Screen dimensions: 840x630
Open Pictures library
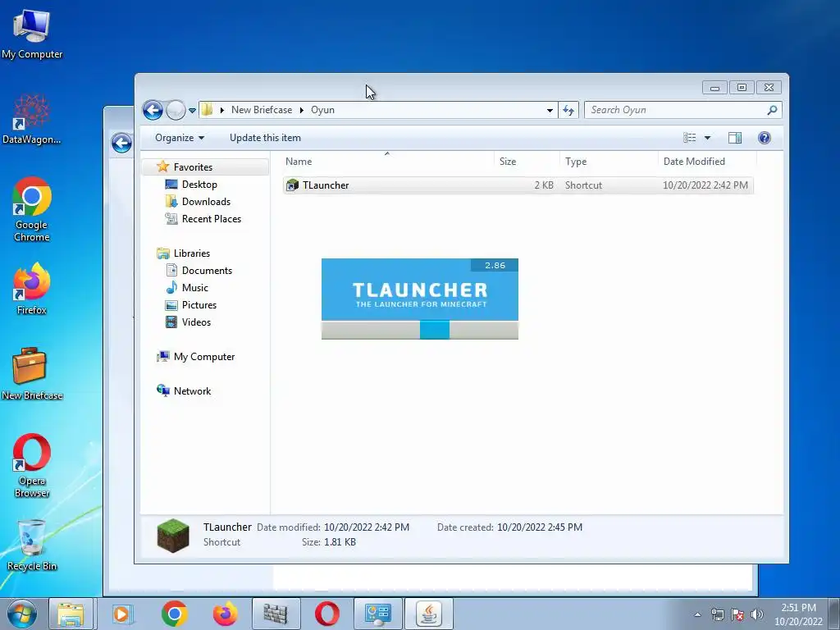click(x=199, y=305)
